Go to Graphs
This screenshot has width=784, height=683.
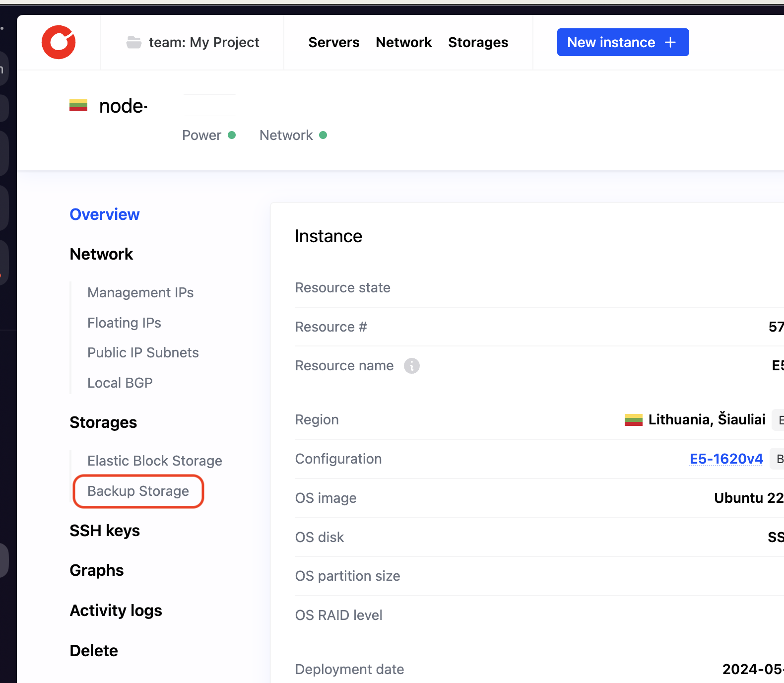(97, 571)
